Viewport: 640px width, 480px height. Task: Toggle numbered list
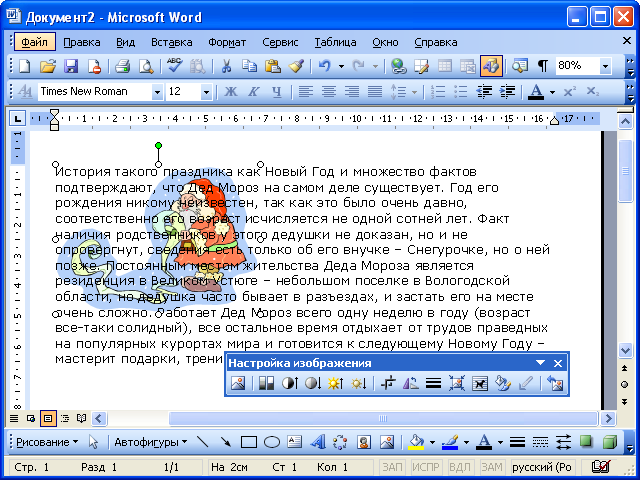coord(438,91)
